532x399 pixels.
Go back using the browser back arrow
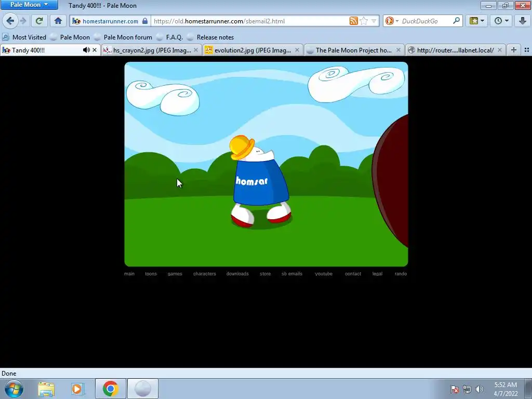coord(10,21)
